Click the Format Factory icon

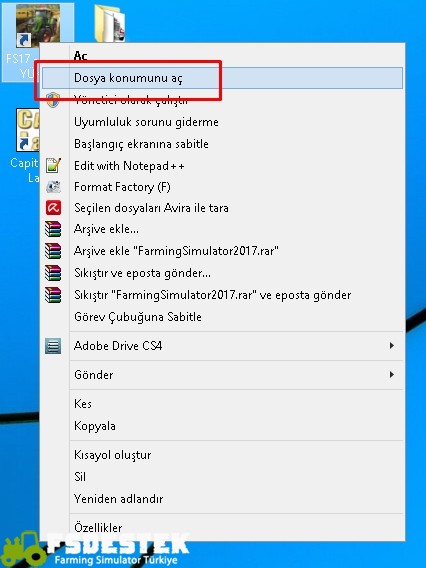coord(53,187)
